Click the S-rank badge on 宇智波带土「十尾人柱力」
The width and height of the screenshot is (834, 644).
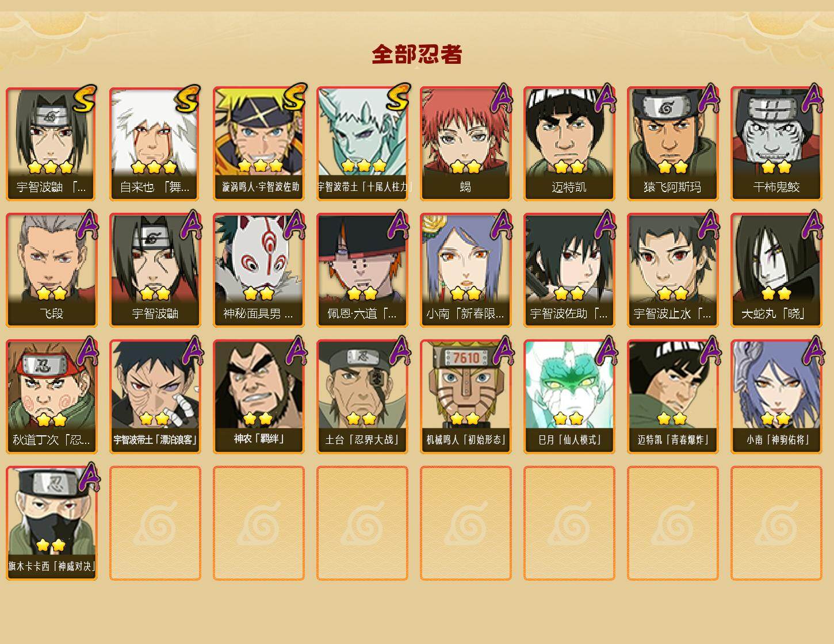(x=398, y=97)
